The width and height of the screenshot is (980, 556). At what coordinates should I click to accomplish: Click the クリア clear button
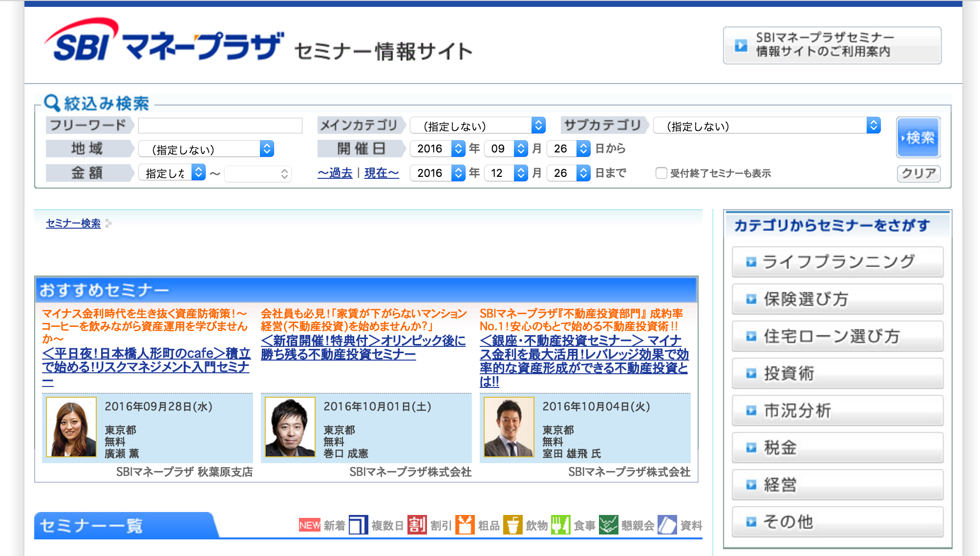point(918,173)
